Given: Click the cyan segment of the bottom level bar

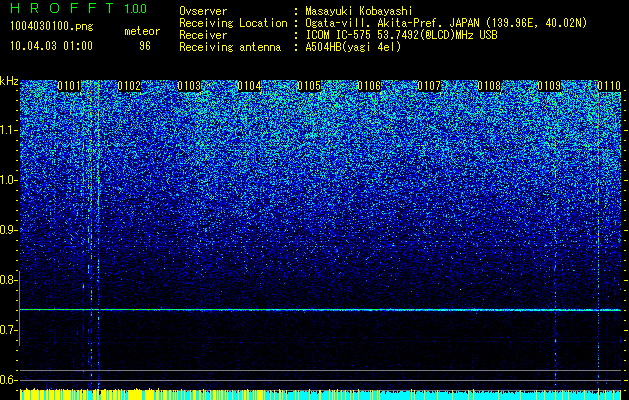Looking at the screenshot, I should pos(442,395).
